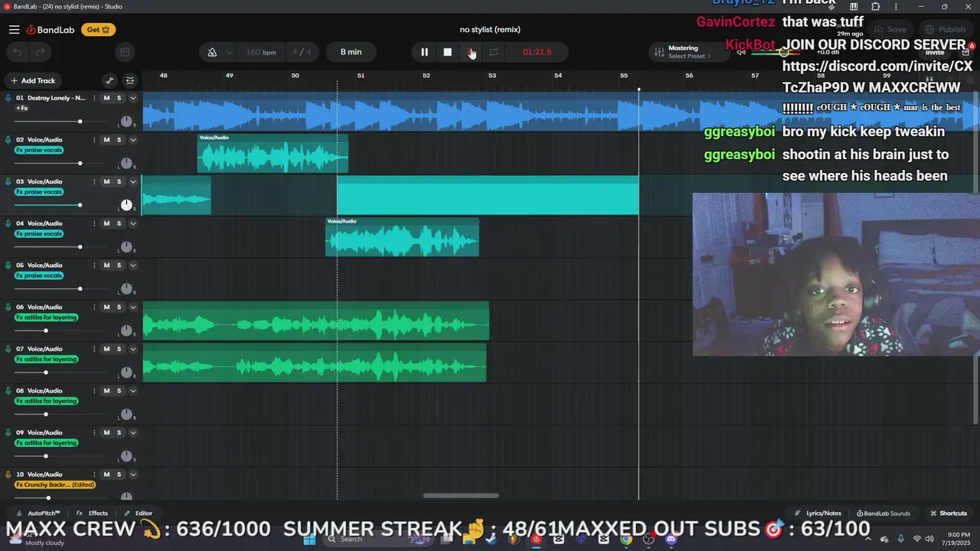The height and width of the screenshot is (551, 980).
Task: Solo track 03 Voice/Audio
Action: [119, 181]
